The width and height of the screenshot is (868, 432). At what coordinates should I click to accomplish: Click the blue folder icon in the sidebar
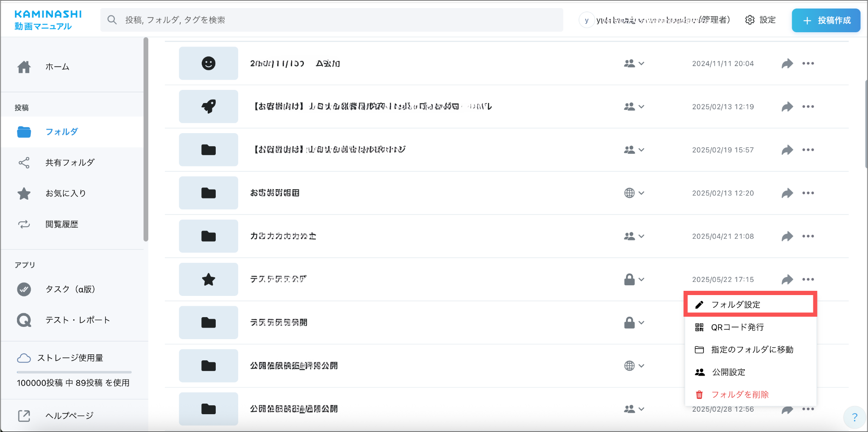24,132
